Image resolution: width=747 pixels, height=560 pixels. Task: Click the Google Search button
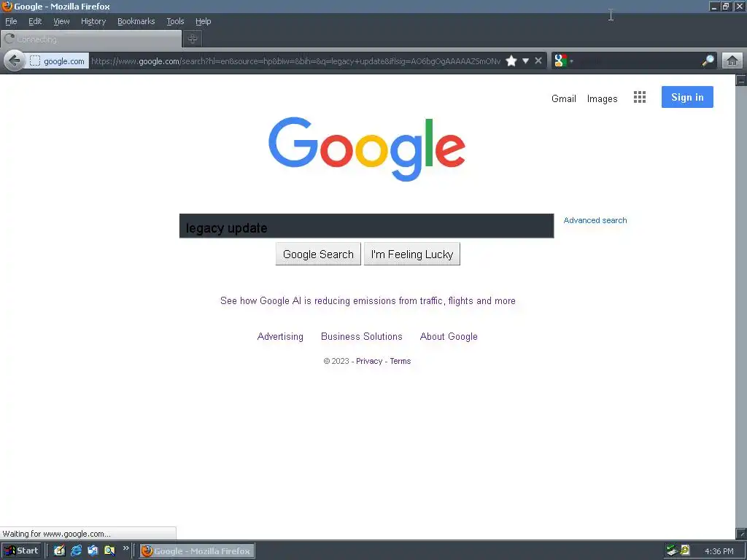318,254
